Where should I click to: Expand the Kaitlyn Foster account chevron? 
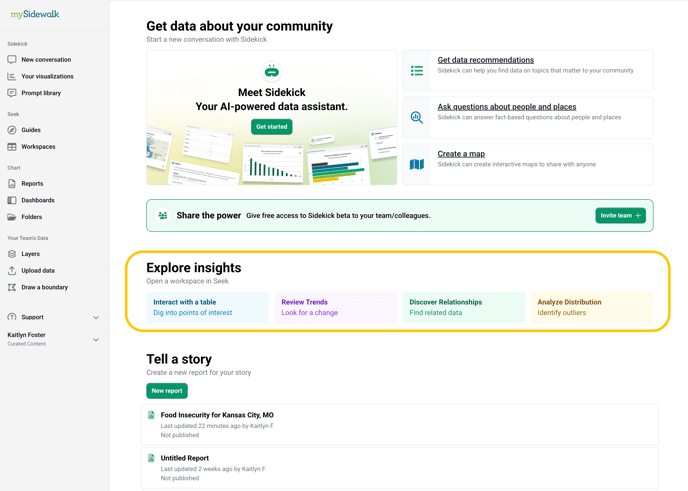(x=96, y=340)
